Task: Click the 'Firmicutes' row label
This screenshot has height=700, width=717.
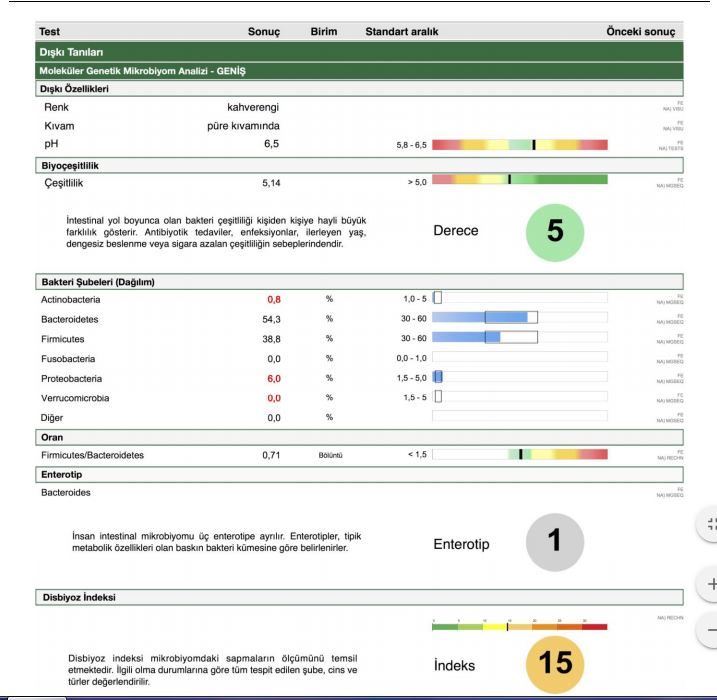Action: pyautogui.click(x=63, y=339)
